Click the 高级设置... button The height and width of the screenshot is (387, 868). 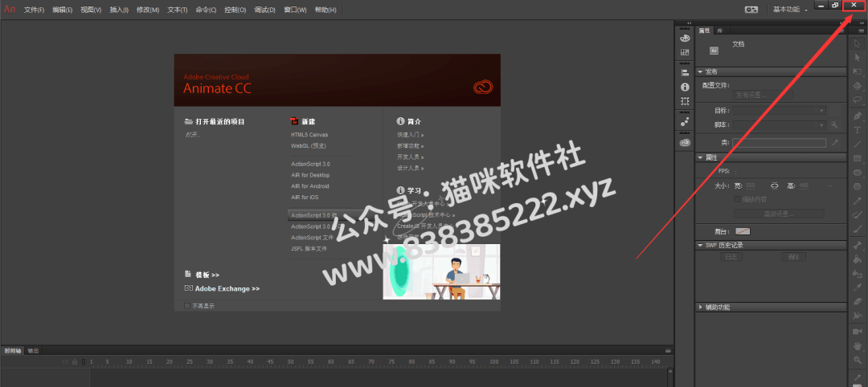click(x=779, y=214)
